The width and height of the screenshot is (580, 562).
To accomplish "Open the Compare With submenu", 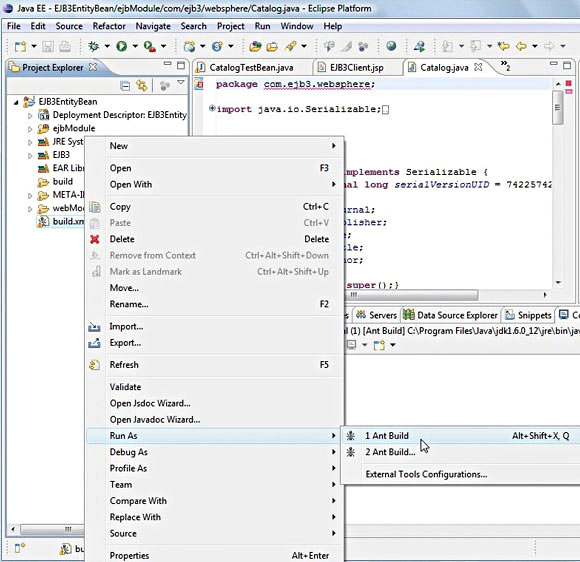I will pos(215,501).
